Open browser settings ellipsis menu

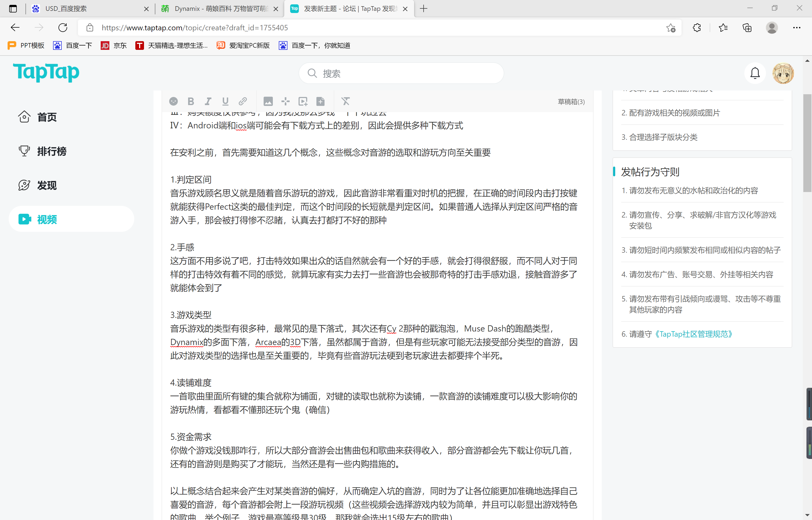click(797, 28)
